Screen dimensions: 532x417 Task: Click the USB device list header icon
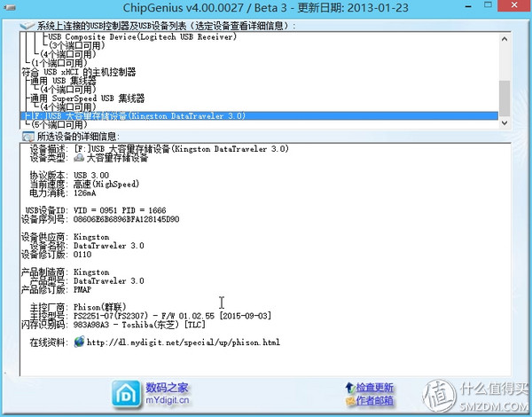pos(27,26)
